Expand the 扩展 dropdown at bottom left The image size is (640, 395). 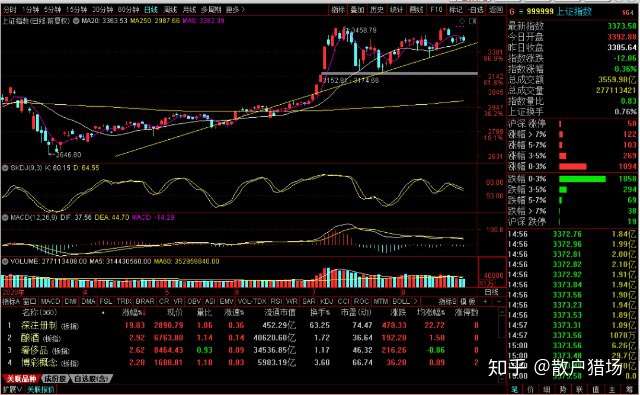12,390
